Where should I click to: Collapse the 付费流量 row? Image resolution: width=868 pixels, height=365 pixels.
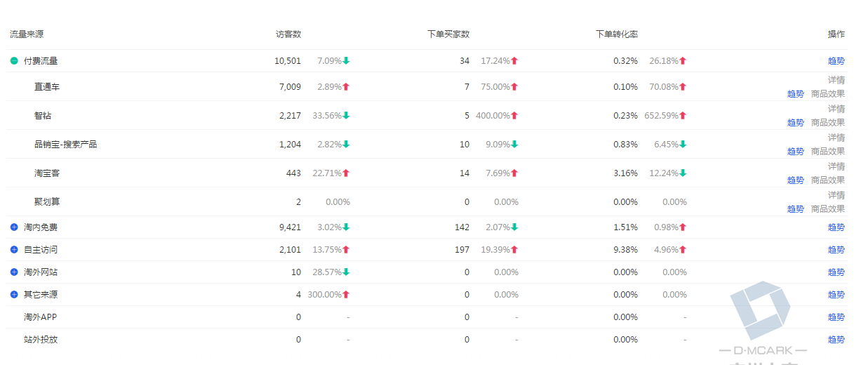[14, 61]
